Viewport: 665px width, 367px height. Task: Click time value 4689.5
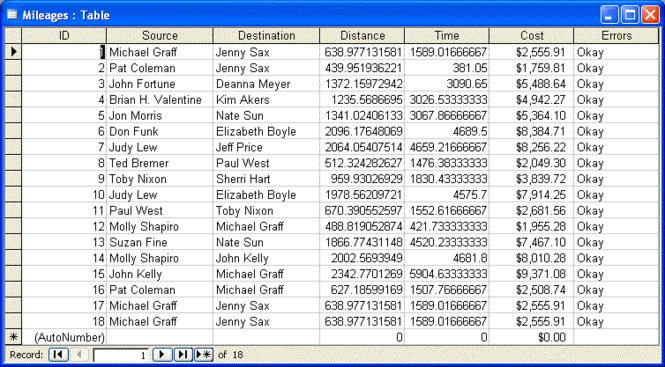tap(447, 132)
